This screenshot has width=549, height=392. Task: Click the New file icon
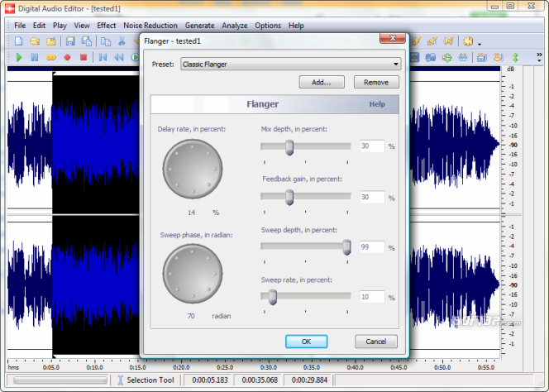(18, 41)
